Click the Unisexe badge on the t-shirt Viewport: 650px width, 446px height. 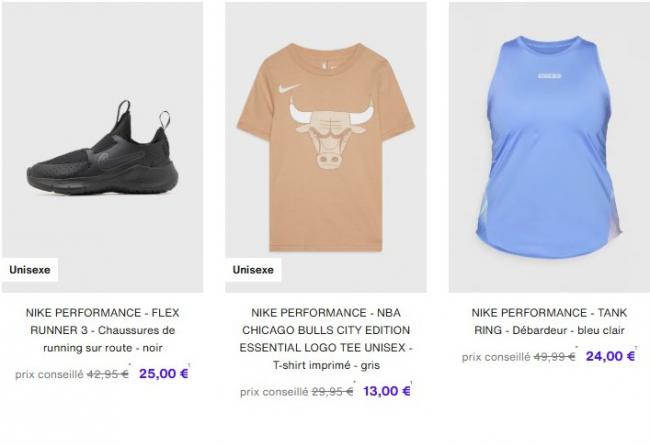[253, 270]
